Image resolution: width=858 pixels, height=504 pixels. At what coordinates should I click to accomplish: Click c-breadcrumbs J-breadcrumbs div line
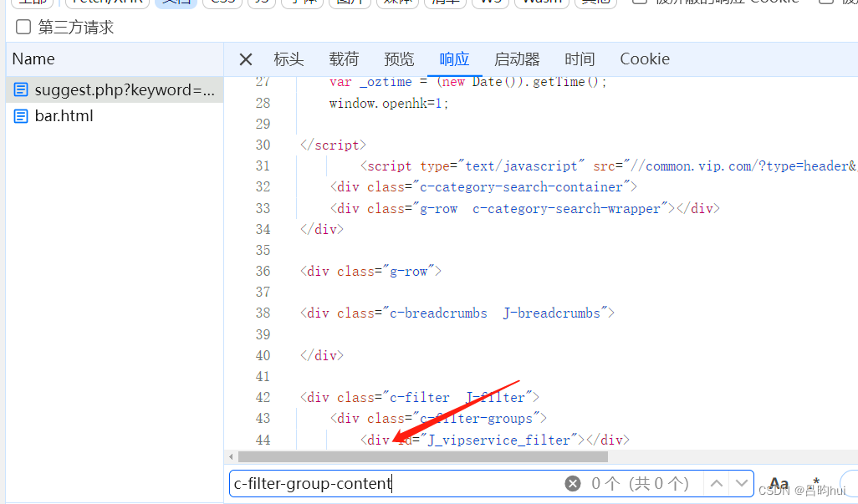[x=457, y=313]
